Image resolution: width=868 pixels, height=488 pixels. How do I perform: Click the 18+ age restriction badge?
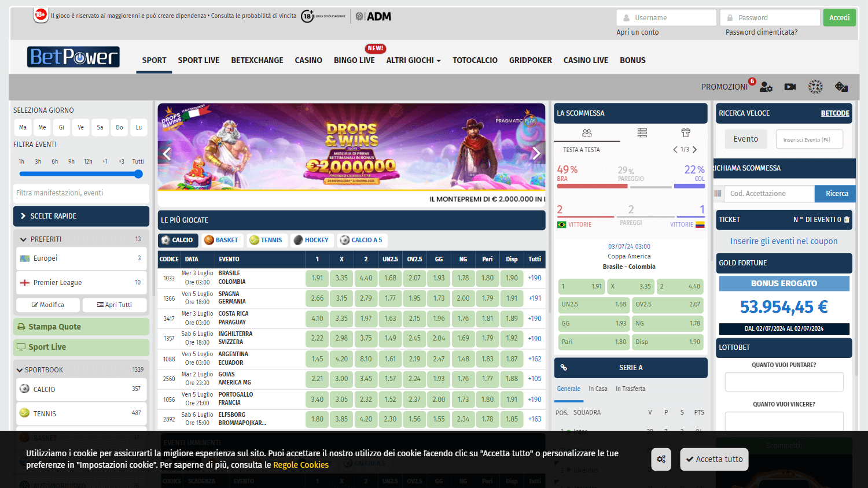[41, 15]
